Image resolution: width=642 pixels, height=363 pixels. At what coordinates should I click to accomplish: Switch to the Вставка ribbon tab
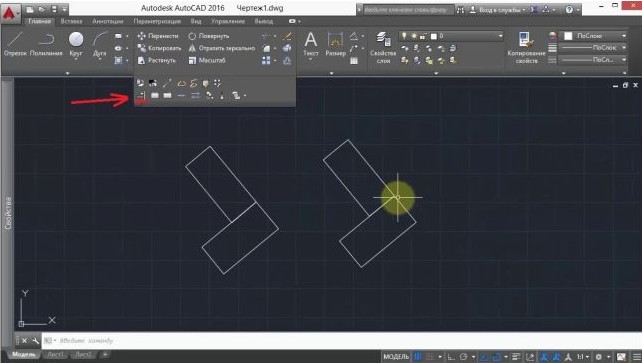(71, 21)
